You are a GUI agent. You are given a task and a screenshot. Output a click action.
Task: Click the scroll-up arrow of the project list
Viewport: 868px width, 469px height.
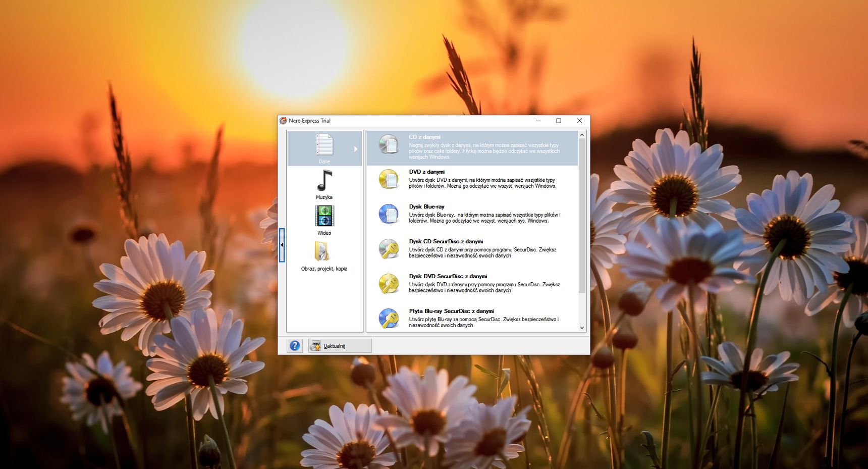click(582, 135)
